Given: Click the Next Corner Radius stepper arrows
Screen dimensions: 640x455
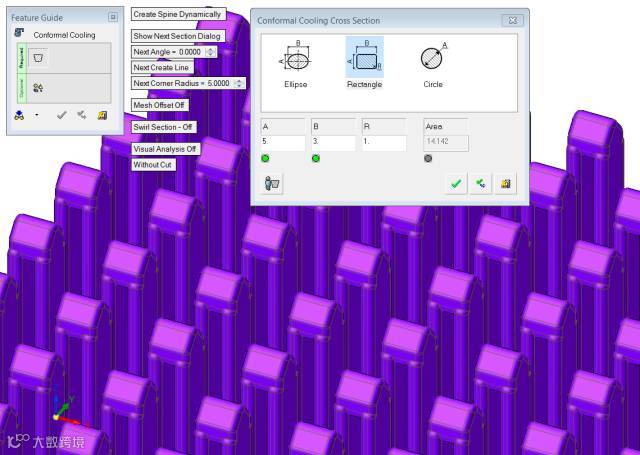Looking at the screenshot, I should [x=239, y=83].
